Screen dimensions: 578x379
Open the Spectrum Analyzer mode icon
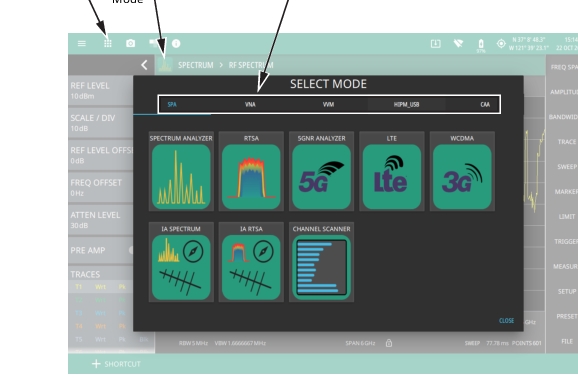point(181,177)
